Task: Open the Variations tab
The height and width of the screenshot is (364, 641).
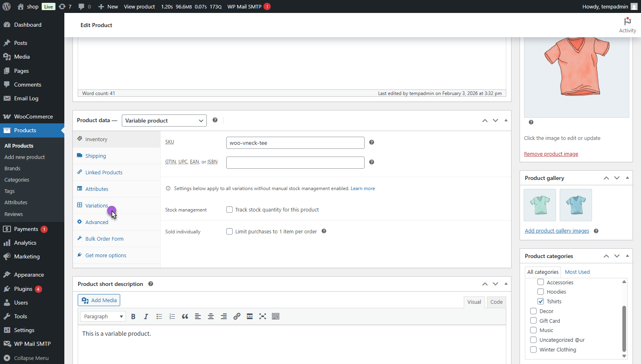Action: (96, 205)
